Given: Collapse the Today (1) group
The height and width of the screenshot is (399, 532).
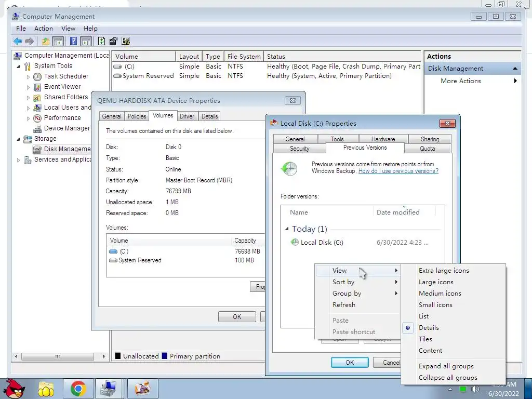Looking at the screenshot, I should 287,229.
